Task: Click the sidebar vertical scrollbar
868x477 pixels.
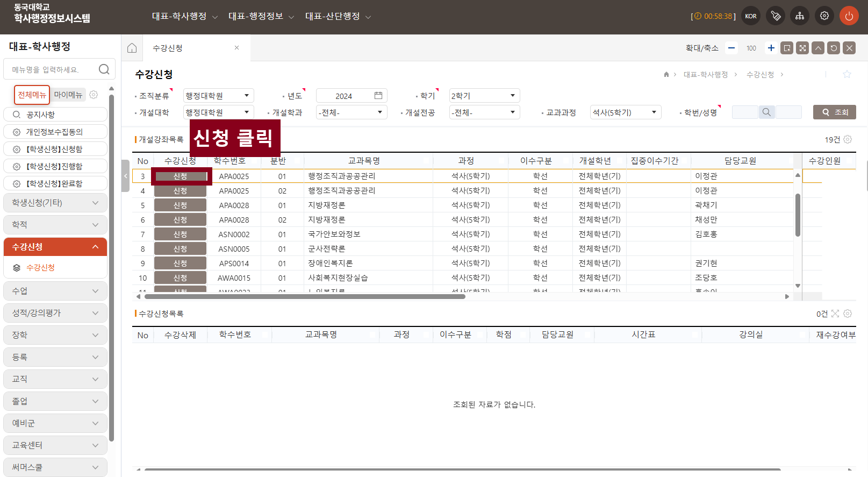Action: [x=111, y=268]
